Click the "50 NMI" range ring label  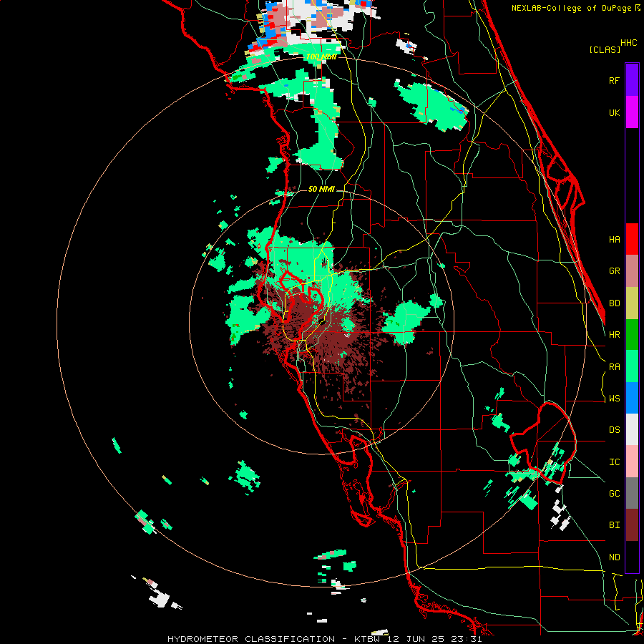pos(321,189)
